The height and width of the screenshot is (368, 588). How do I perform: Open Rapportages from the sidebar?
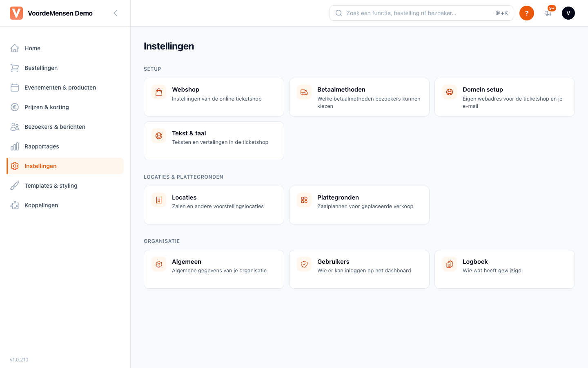(65, 146)
